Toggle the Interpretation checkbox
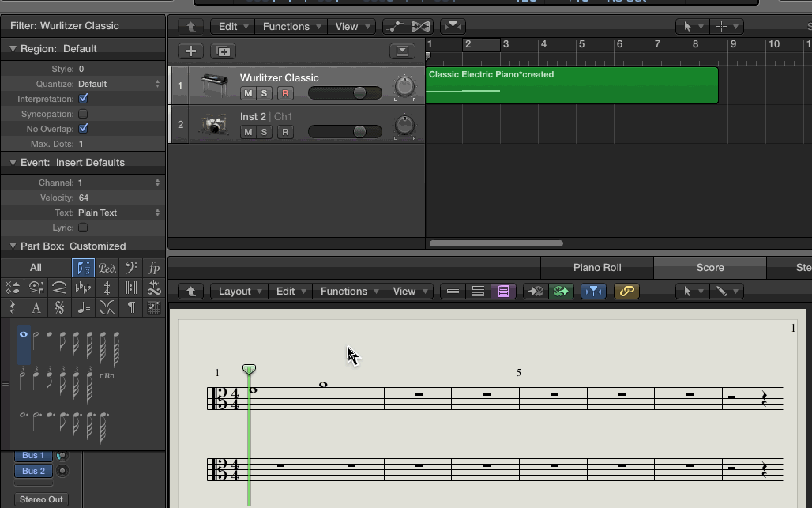The image size is (812, 508). [84, 99]
